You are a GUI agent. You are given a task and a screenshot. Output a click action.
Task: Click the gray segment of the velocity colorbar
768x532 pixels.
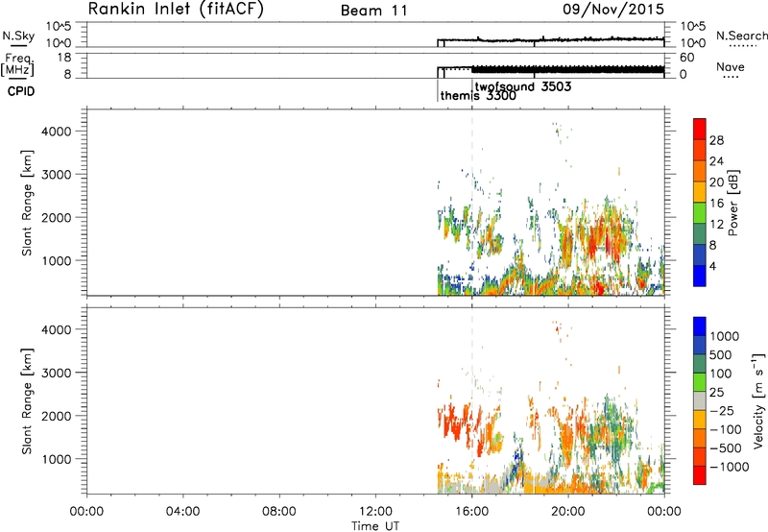coord(700,400)
